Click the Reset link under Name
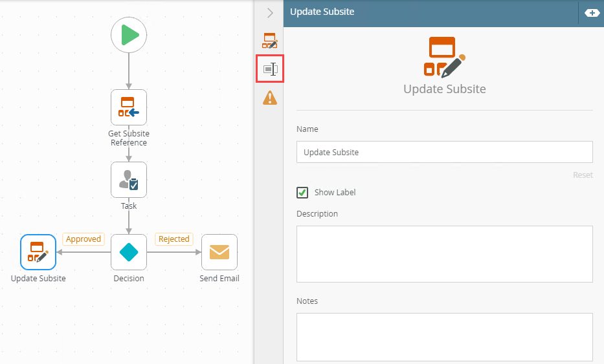604x364 pixels. click(x=583, y=175)
